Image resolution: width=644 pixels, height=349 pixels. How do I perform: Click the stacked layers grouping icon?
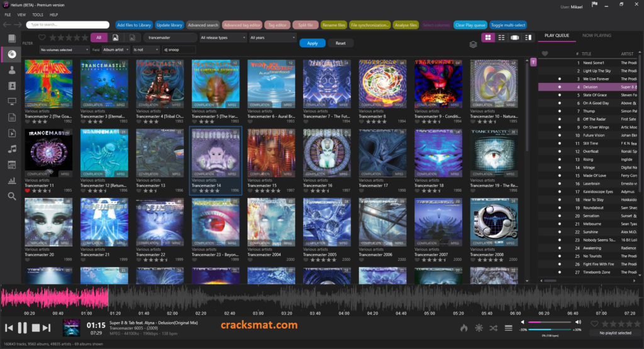point(473,45)
